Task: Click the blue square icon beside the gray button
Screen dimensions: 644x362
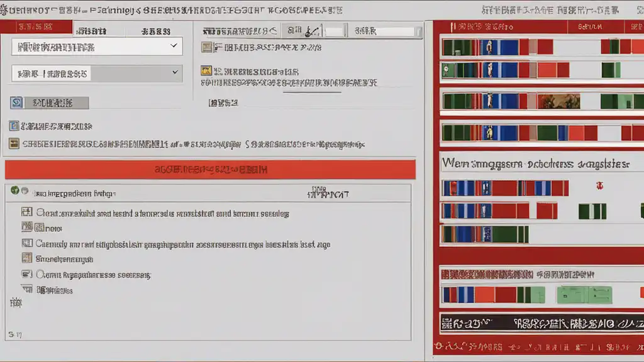Action: tap(17, 102)
